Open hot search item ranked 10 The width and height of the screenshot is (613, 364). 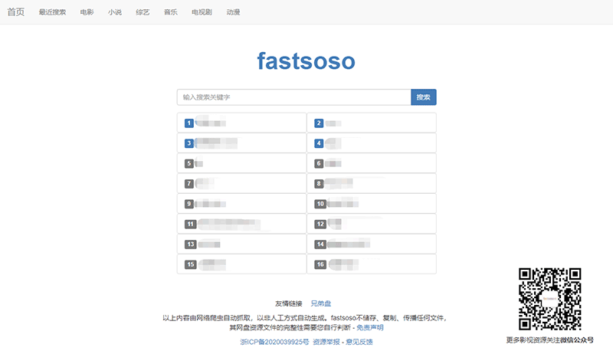372,204
